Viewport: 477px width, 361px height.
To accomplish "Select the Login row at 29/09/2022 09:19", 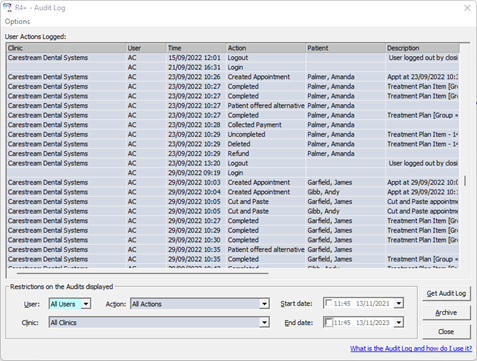I will (233, 173).
